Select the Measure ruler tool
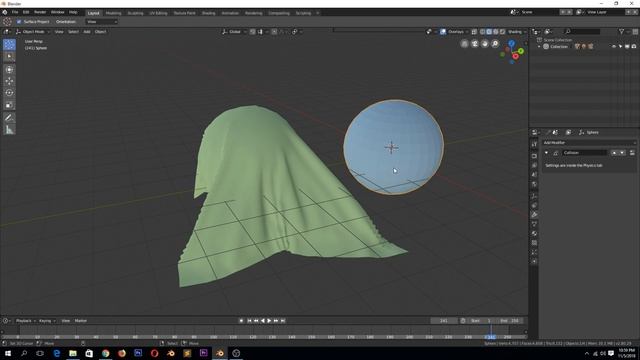Image resolution: width=640 pixels, height=360 pixels. point(9,130)
